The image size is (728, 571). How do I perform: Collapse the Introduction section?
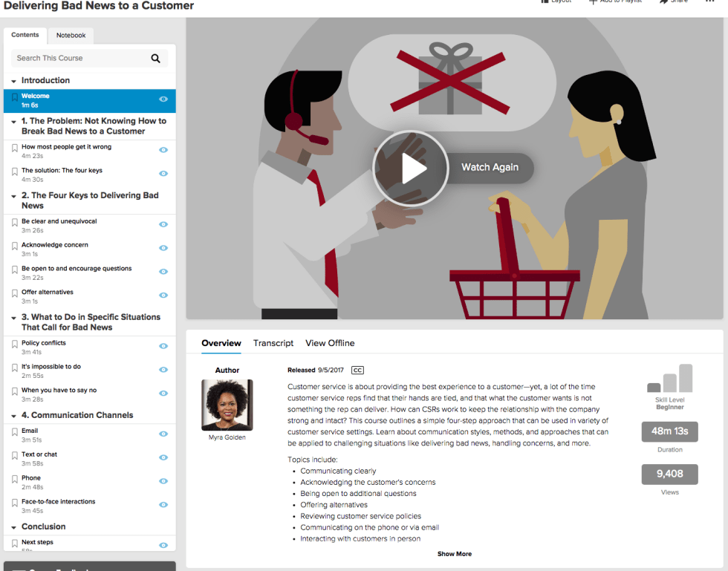click(14, 81)
